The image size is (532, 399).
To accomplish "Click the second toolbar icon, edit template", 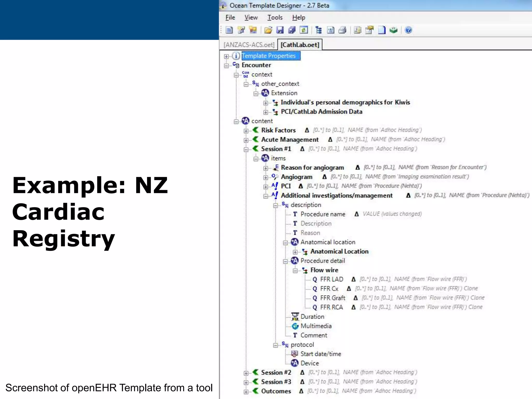I will point(241,30).
